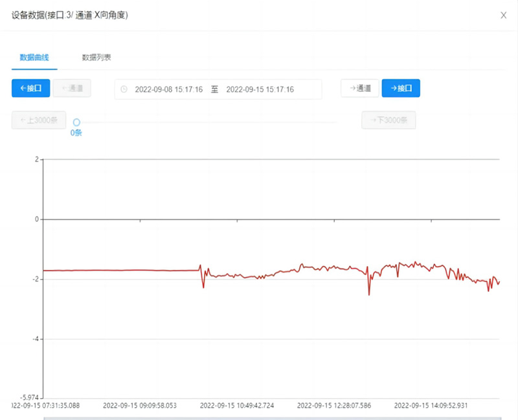
Task: Click the blue ←接口 previous interface button
Action: [30, 88]
